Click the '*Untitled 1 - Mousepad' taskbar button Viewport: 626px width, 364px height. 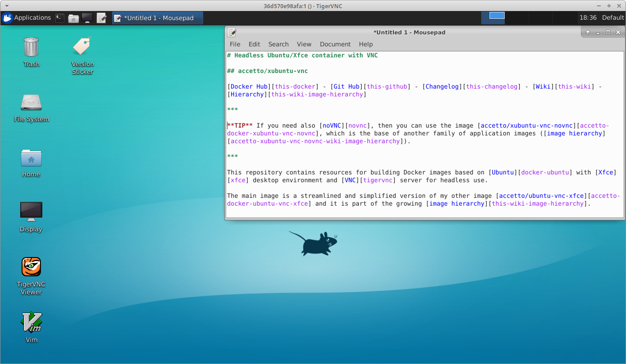157,18
